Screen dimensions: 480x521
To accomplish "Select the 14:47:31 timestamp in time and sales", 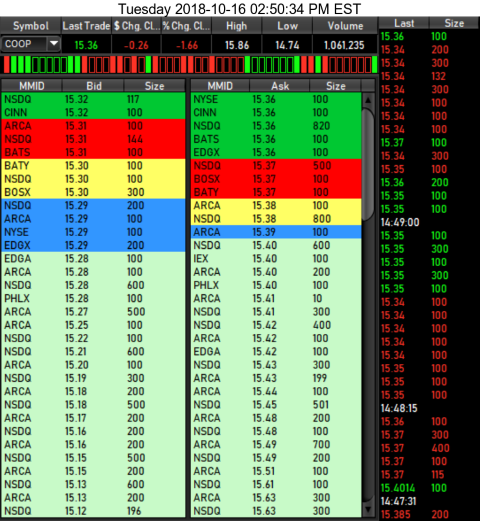I will pos(398,501).
